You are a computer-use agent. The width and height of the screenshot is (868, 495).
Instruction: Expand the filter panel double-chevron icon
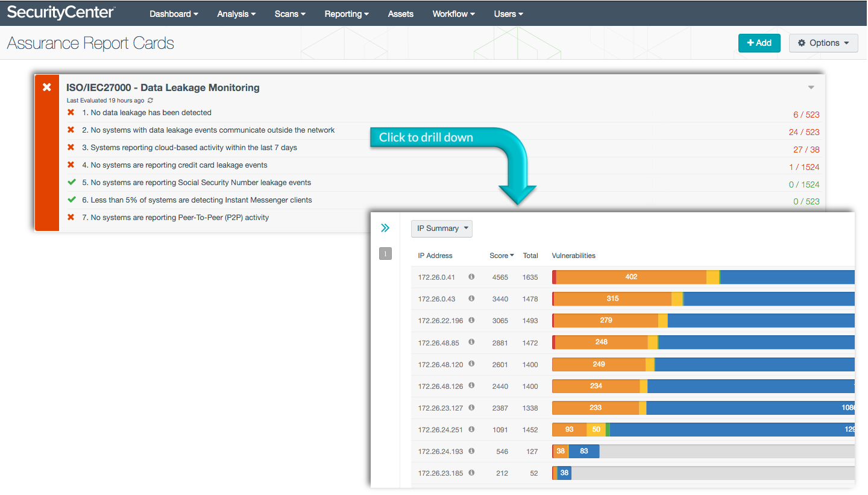pyautogui.click(x=385, y=228)
